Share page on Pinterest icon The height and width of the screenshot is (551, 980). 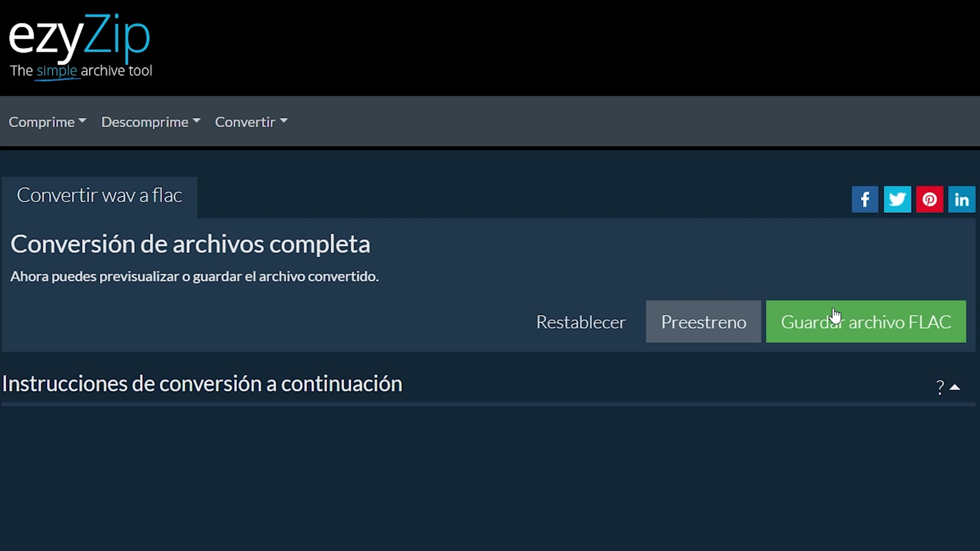929,199
